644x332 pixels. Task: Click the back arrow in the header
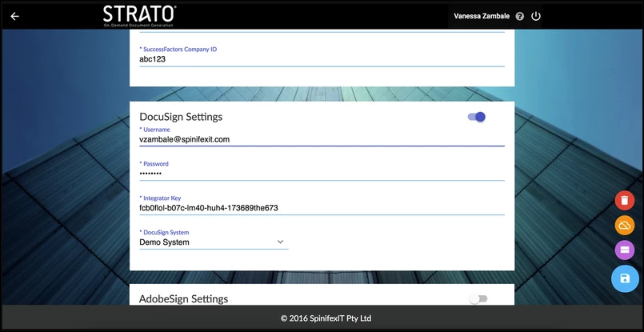pyautogui.click(x=14, y=16)
